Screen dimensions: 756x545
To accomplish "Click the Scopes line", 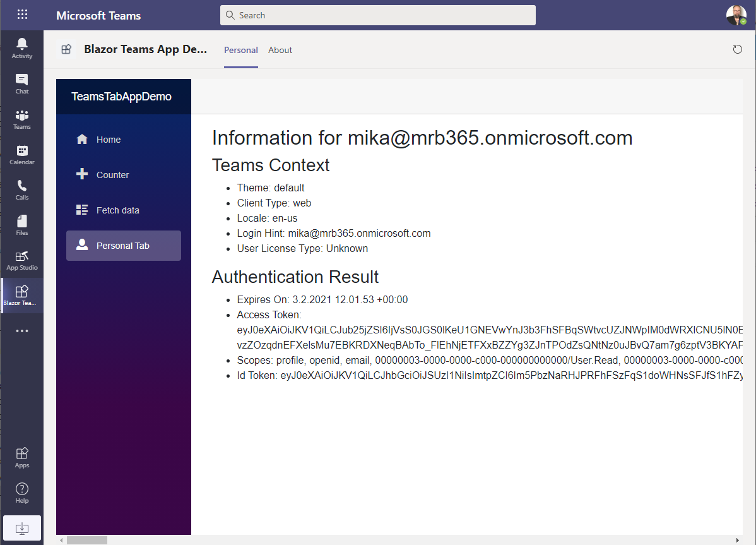I will (x=489, y=360).
